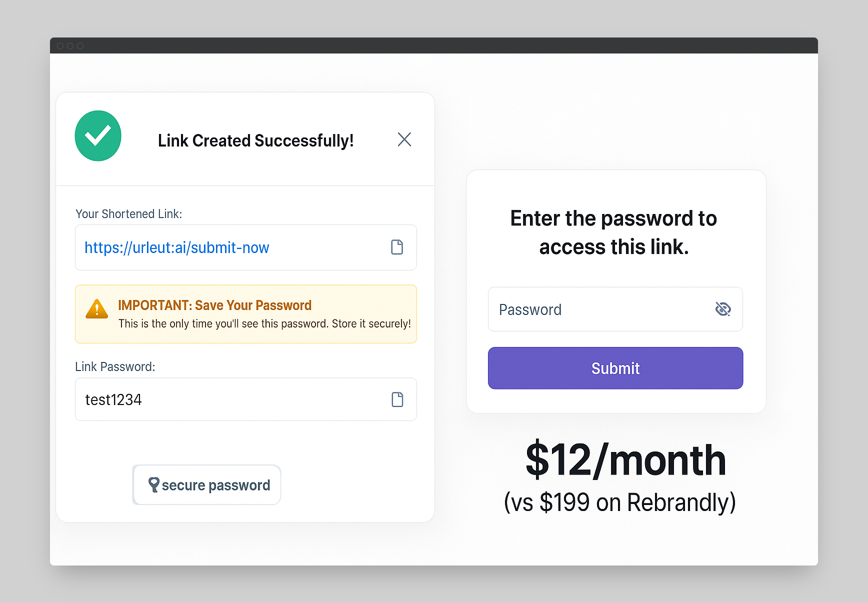868x603 pixels.
Task: Click the IMPORTANT: Save Your Password heading
Action: click(214, 305)
